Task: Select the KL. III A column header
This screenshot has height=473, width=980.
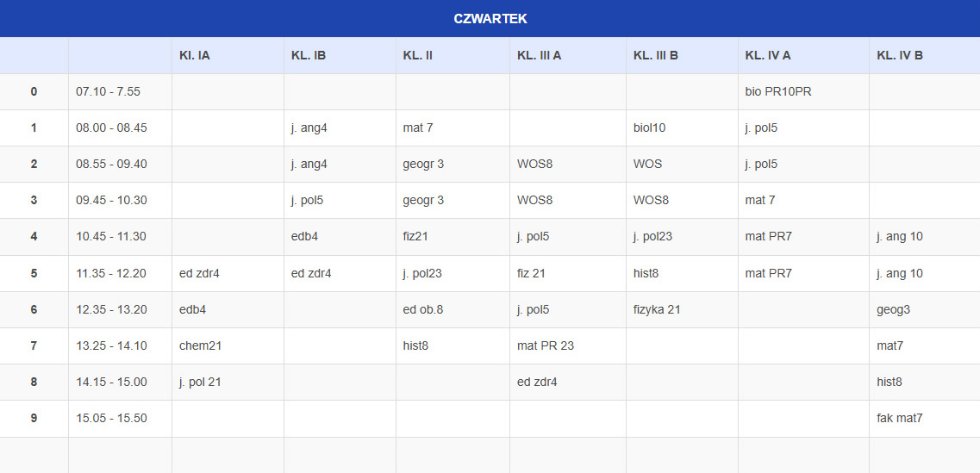Action: 539,55
